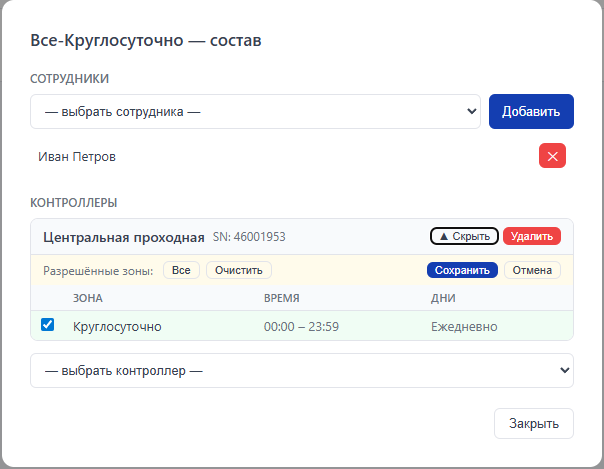Click the КОНТРОЛЛЕРЫ section heading

point(74,203)
